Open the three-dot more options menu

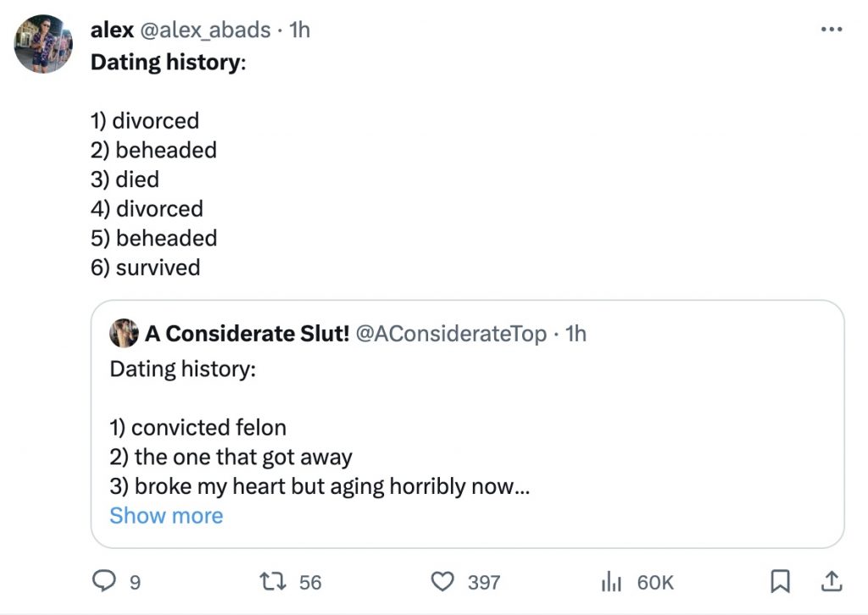pos(832,30)
